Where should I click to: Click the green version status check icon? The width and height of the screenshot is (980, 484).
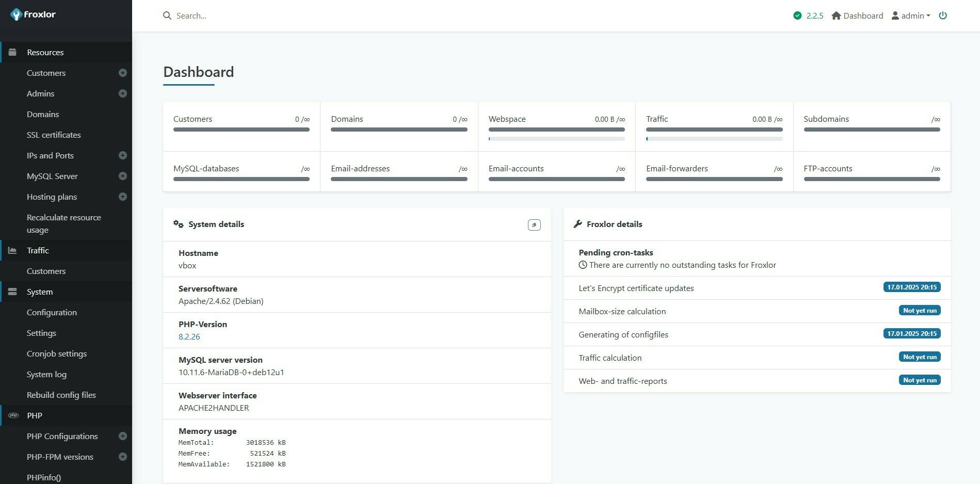[797, 15]
